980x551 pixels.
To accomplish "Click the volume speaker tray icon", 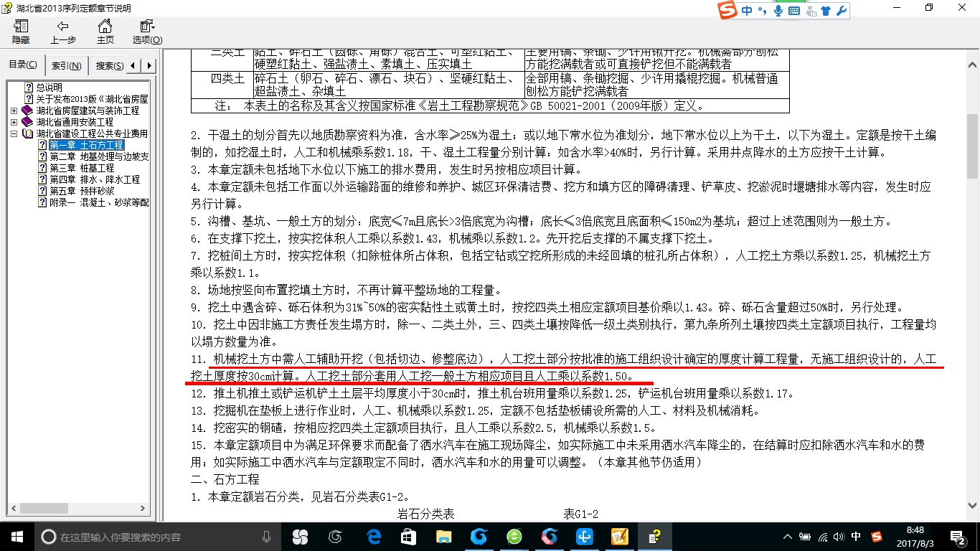I will (839, 537).
